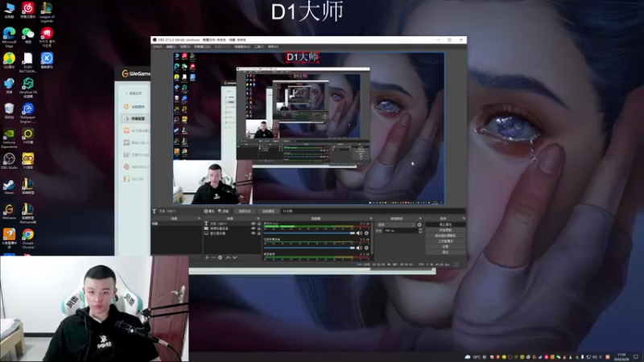Image resolution: width=644 pixels, height=362 pixels.
Task: Lock the display capture source
Action: click(259, 233)
